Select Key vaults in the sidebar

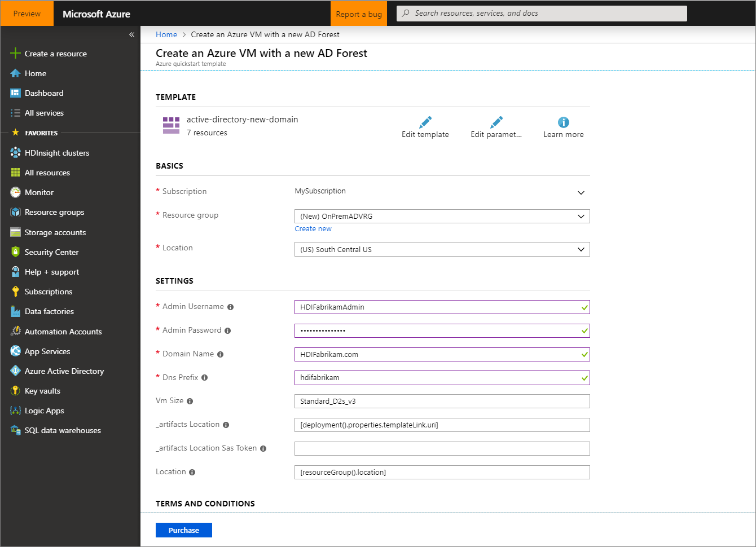[x=43, y=390]
